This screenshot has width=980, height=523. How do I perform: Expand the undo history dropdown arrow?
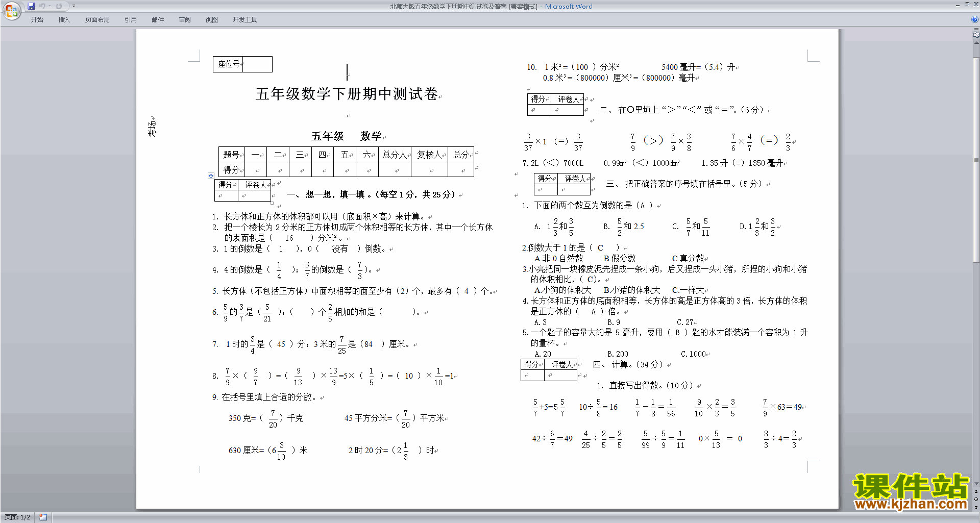(x=50, y=6)
